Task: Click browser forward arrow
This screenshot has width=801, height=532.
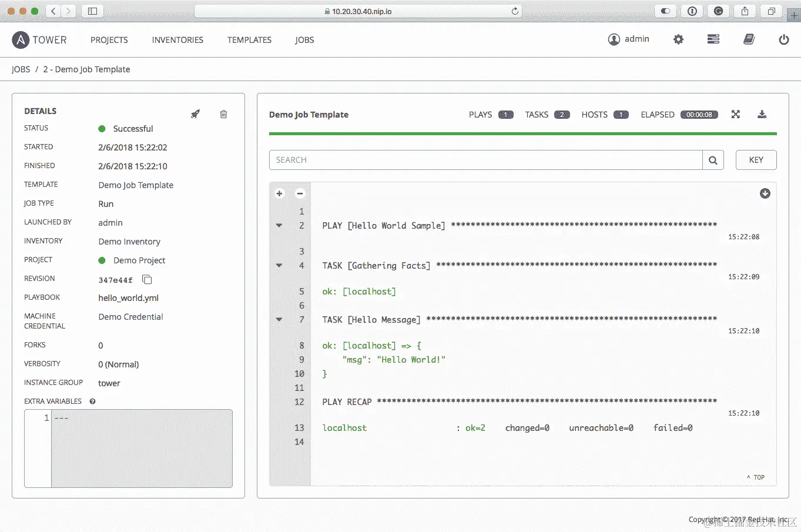Action: click(69, 11)
